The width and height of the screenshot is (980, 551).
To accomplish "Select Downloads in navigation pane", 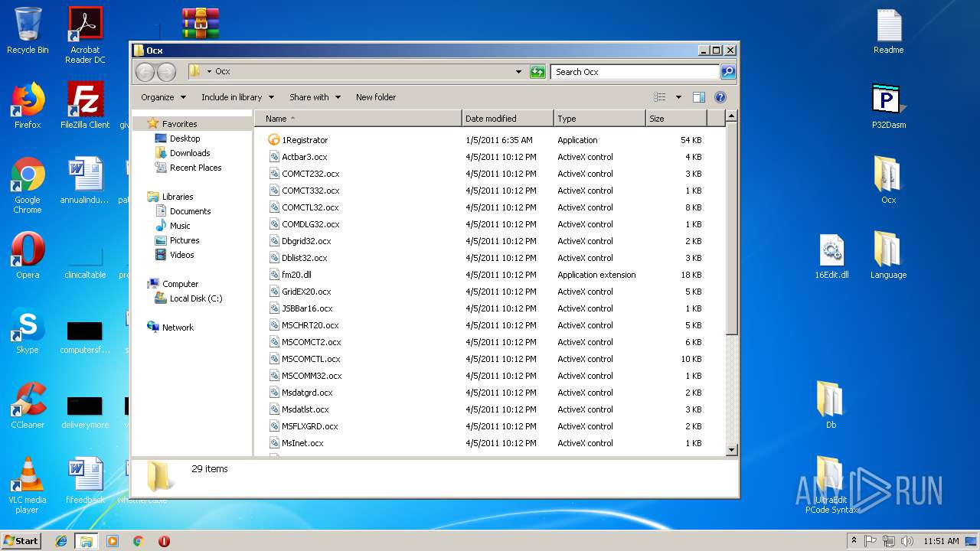I will pyautogui.click(x=190, y=153).
